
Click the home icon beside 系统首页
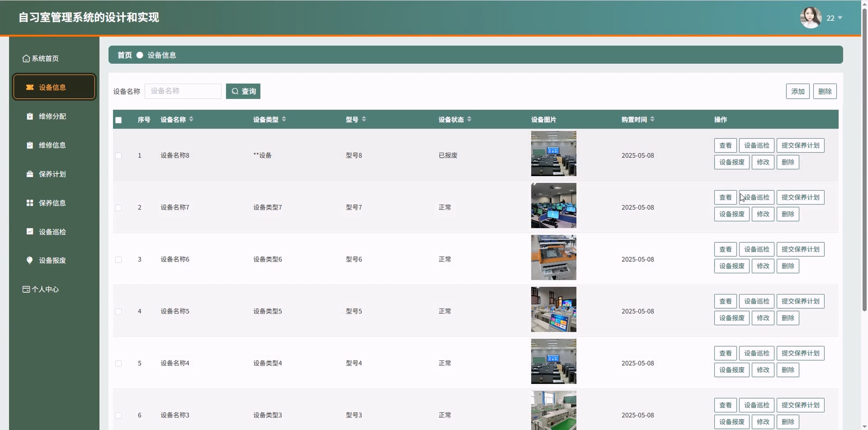point(26,59)
